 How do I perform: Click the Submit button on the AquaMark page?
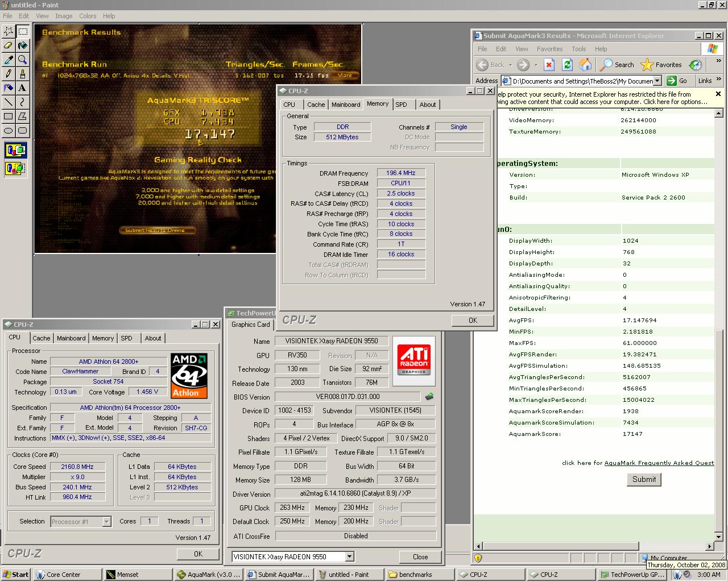(644, 479)
